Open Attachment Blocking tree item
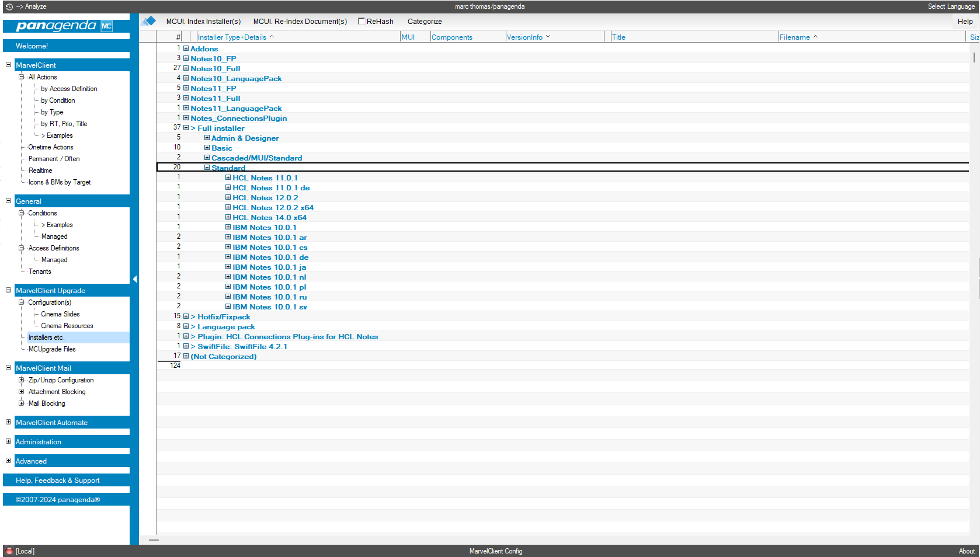The width and height of the screenshot is (980, 557). point(57,392)
